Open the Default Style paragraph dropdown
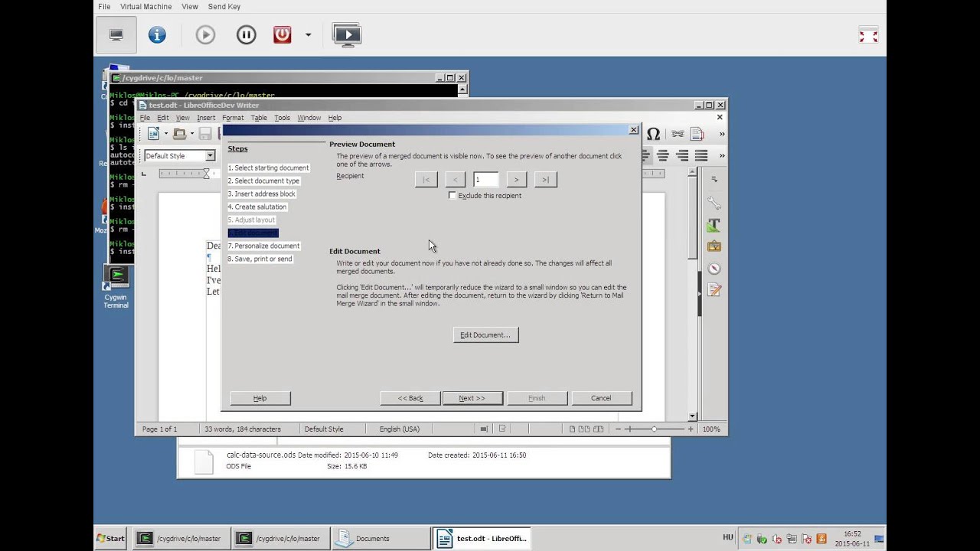The height and width of the screenshot is (551, 980). tap(210, 156)
